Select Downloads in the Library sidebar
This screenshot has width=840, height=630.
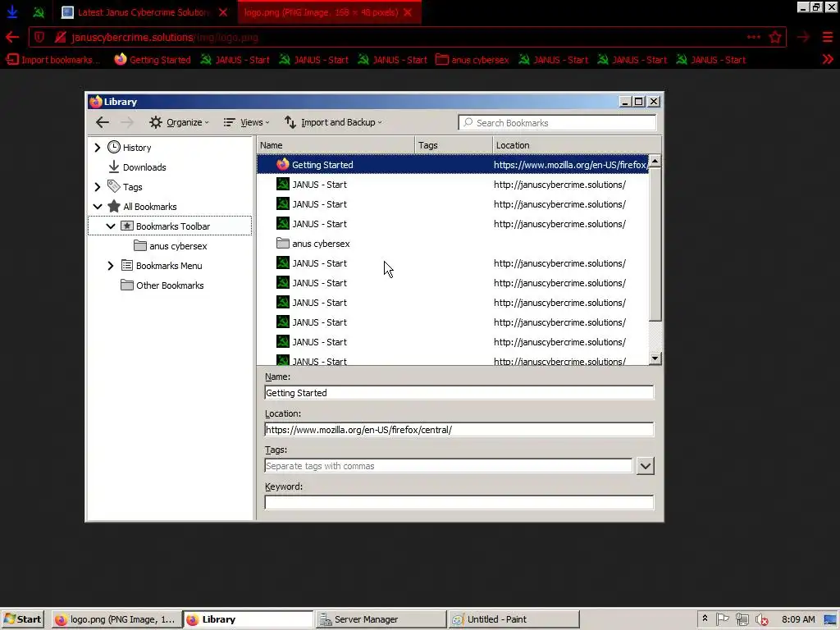(144, 167)
